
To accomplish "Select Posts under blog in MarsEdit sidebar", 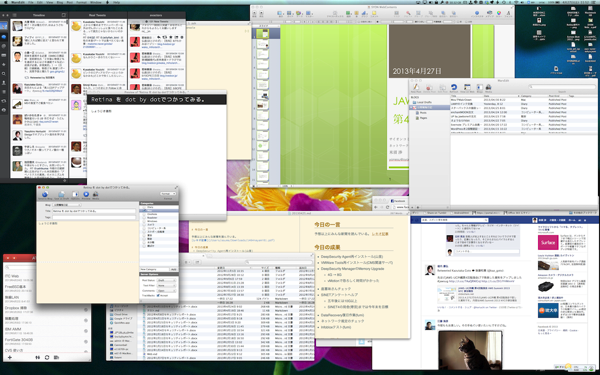I will pos(423,113).
